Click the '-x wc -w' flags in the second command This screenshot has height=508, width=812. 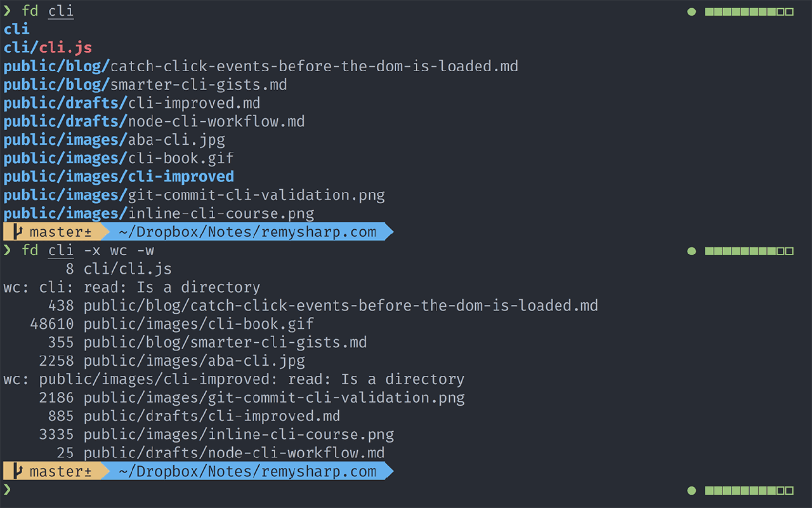(x=119, y=250)
